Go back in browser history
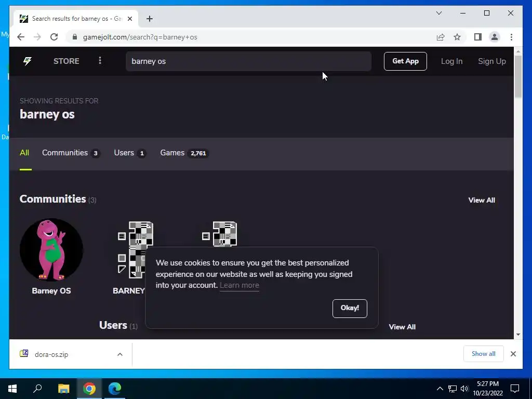532x399 pixels. click(21, 37)
